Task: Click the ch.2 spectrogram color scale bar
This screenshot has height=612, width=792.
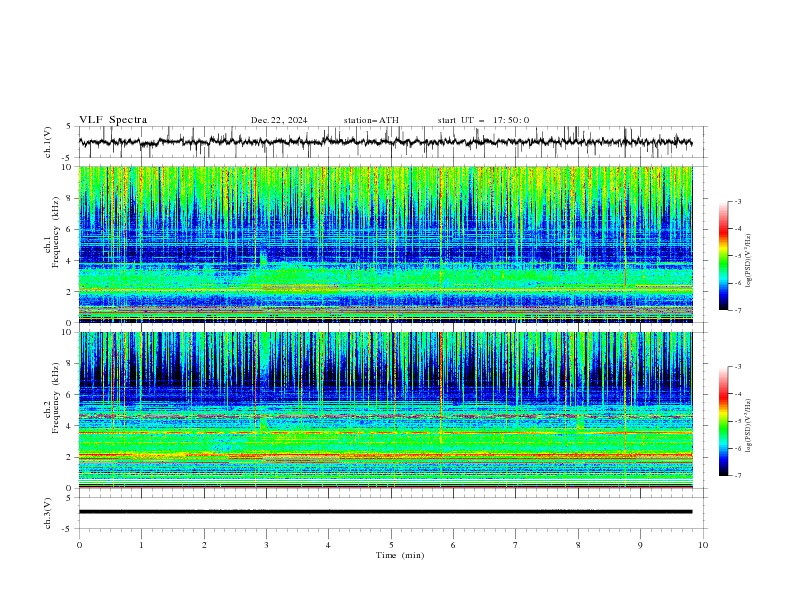Action: [723, 421]
